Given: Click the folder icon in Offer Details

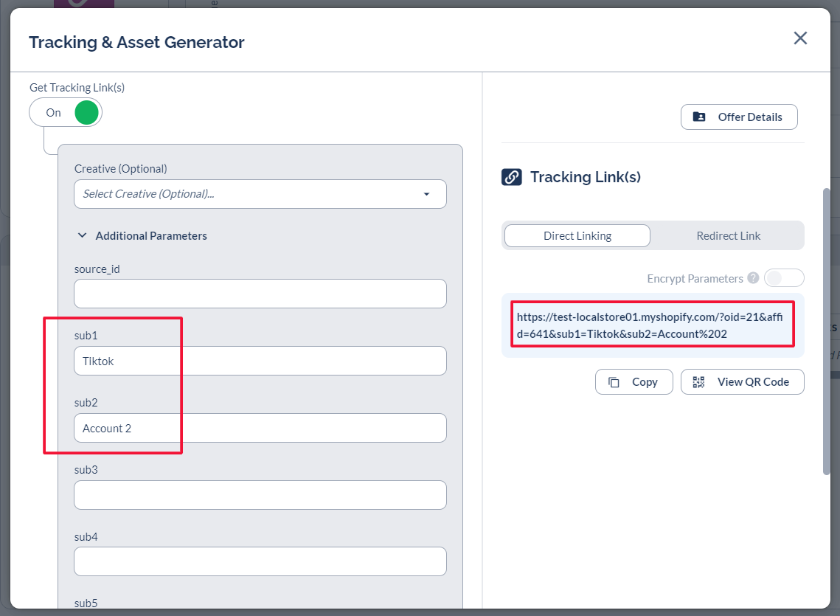Looking at the screenshot, I should coord(699,117).
